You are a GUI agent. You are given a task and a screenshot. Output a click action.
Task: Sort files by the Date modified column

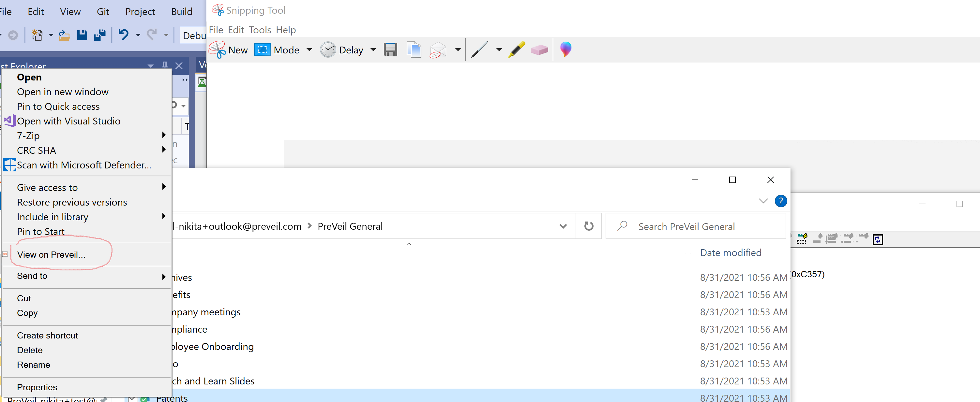click(x=731, y=252)
